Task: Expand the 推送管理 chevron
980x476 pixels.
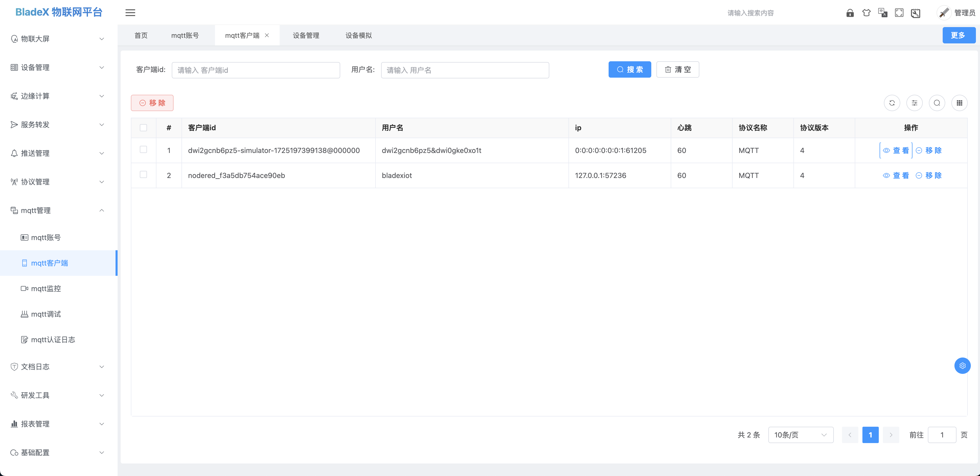Action: (101, 153)
